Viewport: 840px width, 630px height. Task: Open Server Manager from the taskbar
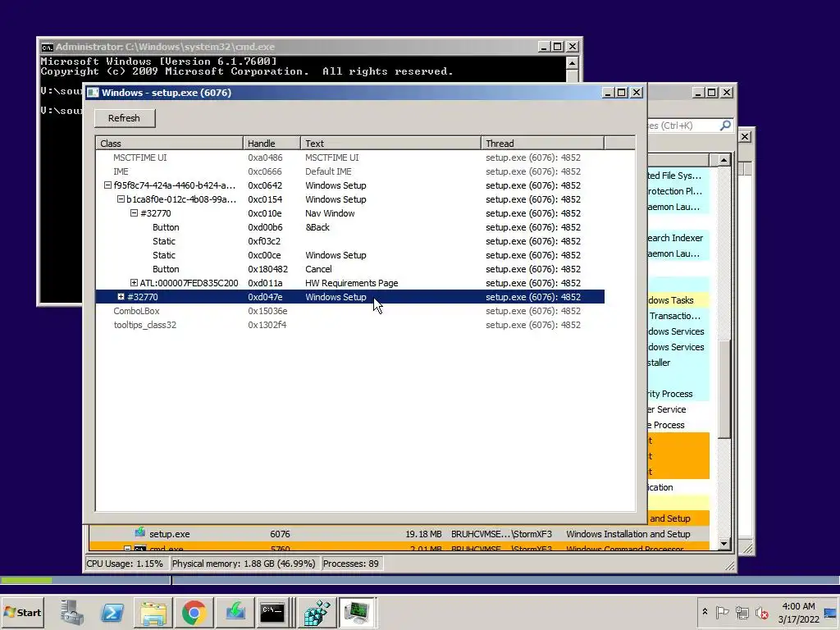pyautogui.click(x=72, y=612)
